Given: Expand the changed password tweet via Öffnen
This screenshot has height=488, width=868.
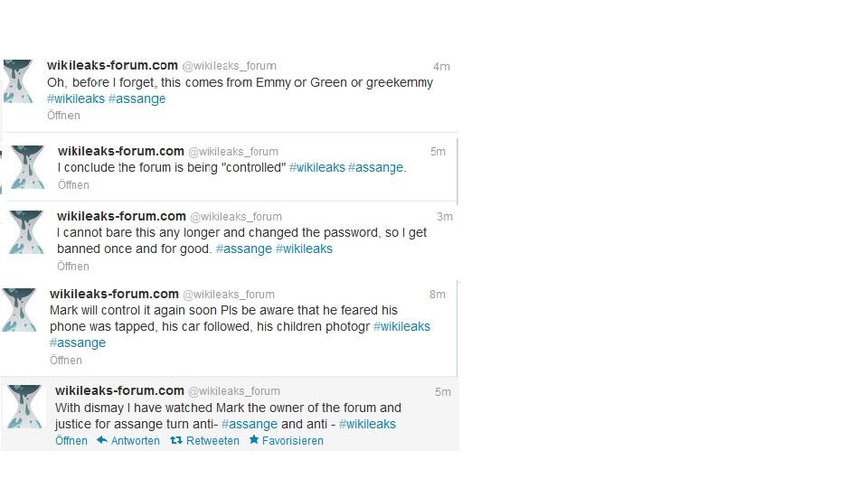Looking at the screenshot, I should pos(73,266).
